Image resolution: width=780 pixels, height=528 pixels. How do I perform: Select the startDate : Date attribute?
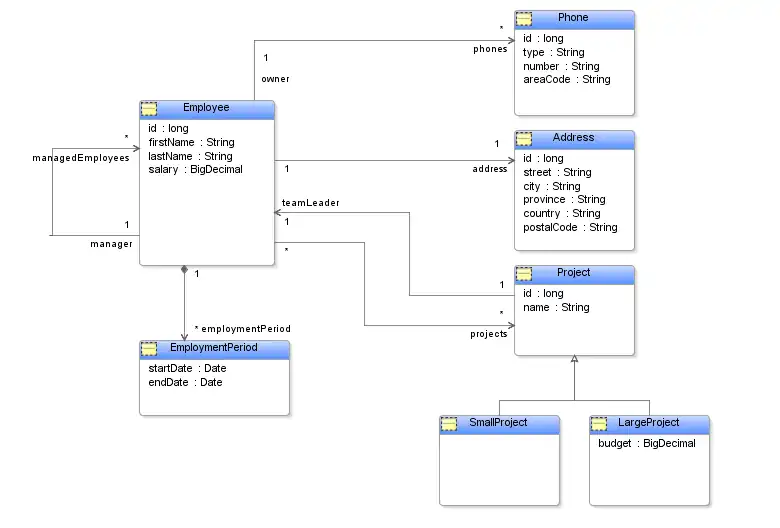(x=185, y=369)
